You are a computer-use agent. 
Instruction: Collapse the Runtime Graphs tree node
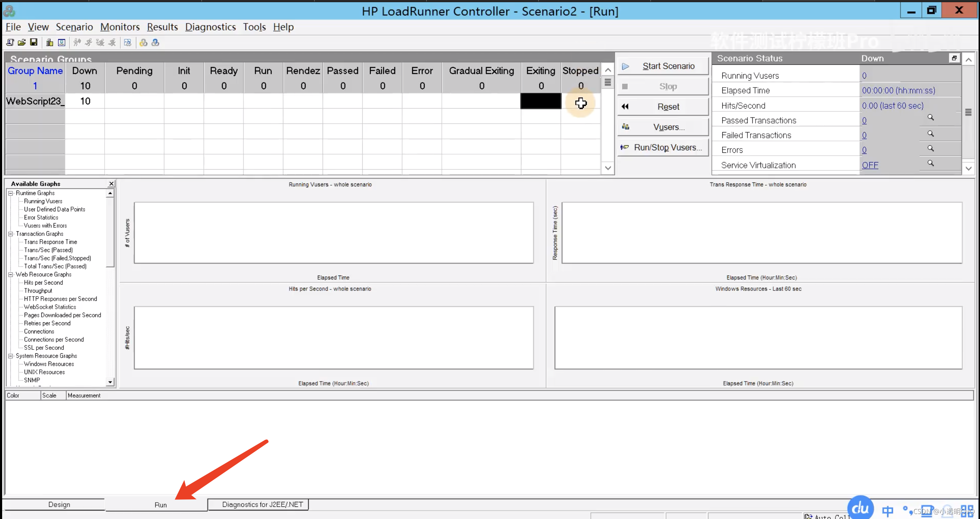(11, 193)
